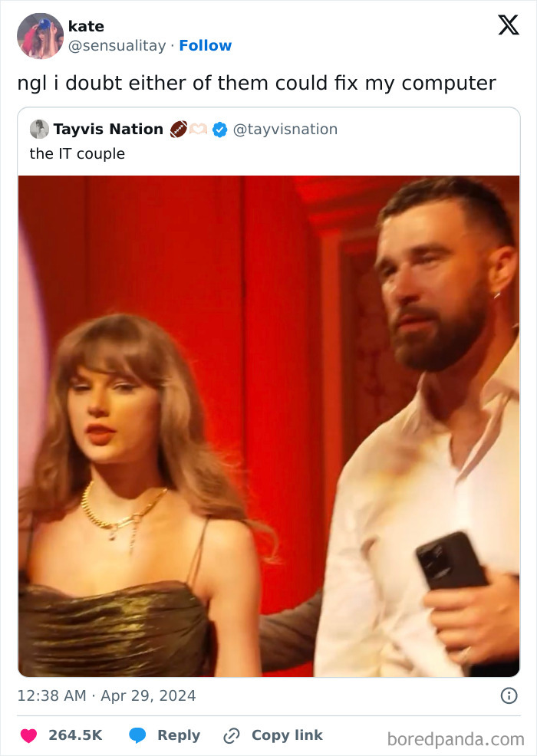Click the Tayvis Nation small avatar
537x756 pixels.
tap(39, 130)
